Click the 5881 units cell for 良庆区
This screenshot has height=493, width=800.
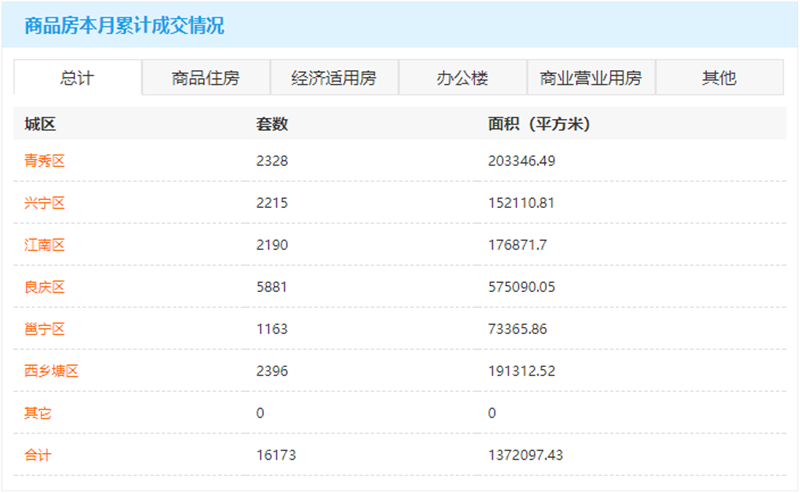click(272, 287)
